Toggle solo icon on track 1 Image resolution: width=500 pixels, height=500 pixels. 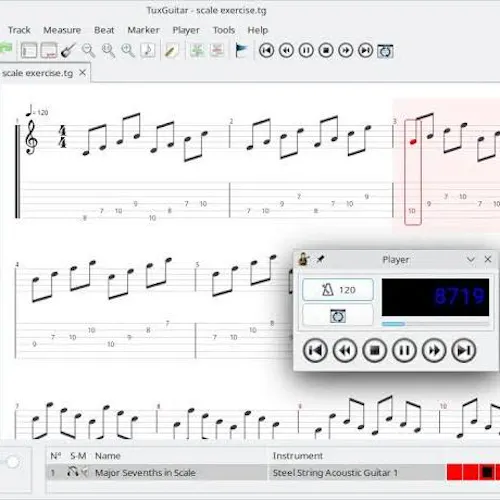click(73, 472)
